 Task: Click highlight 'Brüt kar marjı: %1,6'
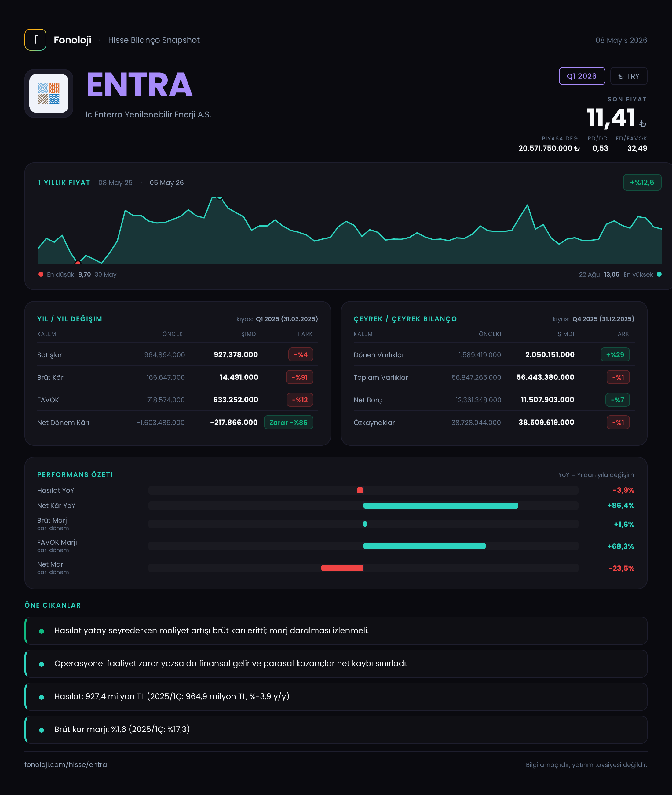tap(336, 729)
